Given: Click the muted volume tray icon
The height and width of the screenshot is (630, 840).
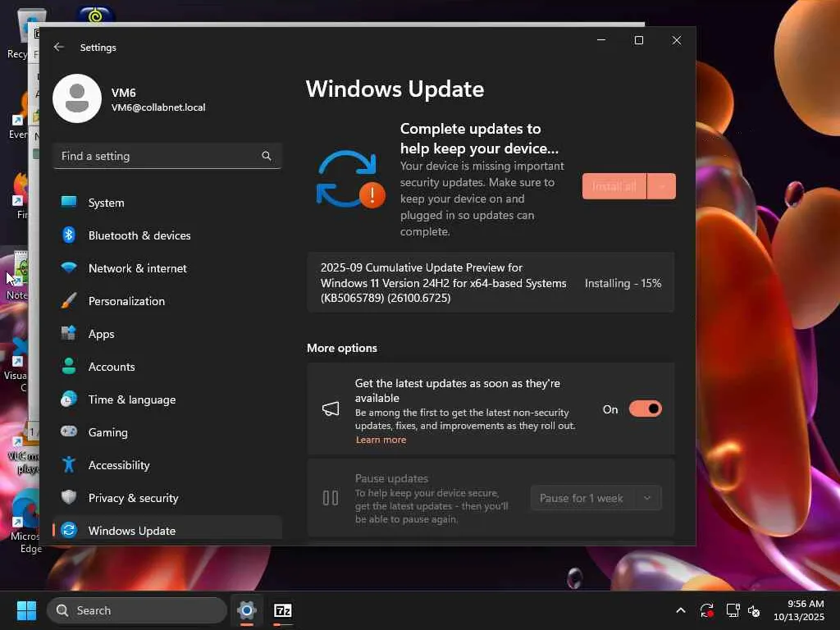Looking at the screenshot, I should [754, 610].
